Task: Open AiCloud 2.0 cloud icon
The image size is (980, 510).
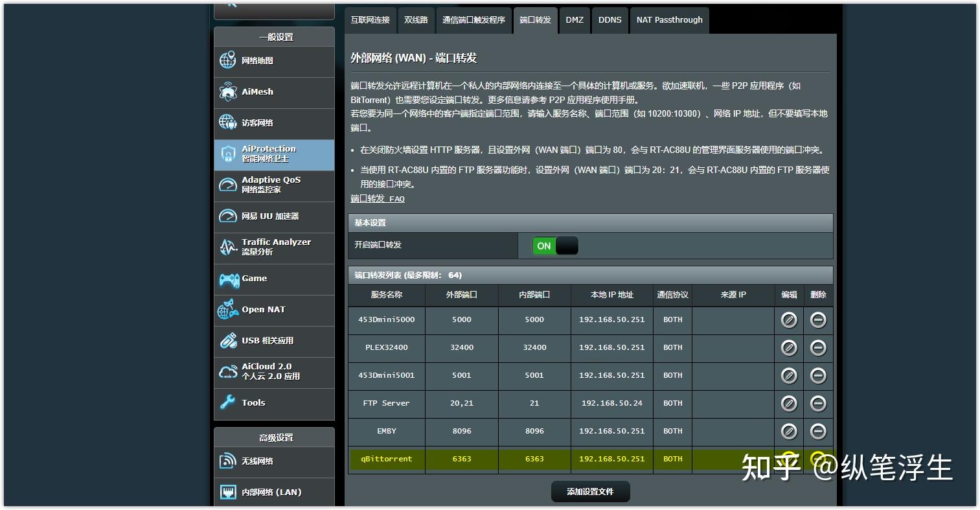Action: point(228,371)
